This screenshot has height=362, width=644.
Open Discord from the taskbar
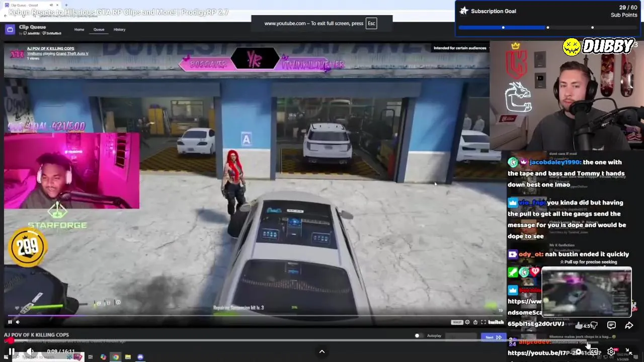click(140, 357)
